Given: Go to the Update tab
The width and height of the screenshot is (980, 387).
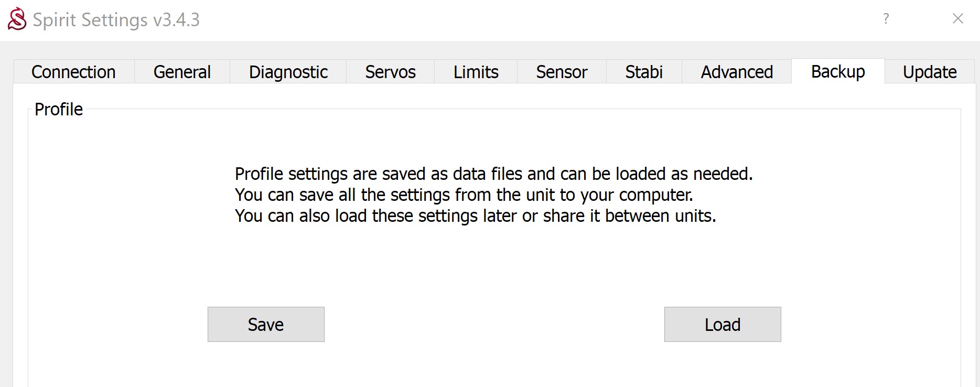Looking at the screenshot, I should [930, 72].
